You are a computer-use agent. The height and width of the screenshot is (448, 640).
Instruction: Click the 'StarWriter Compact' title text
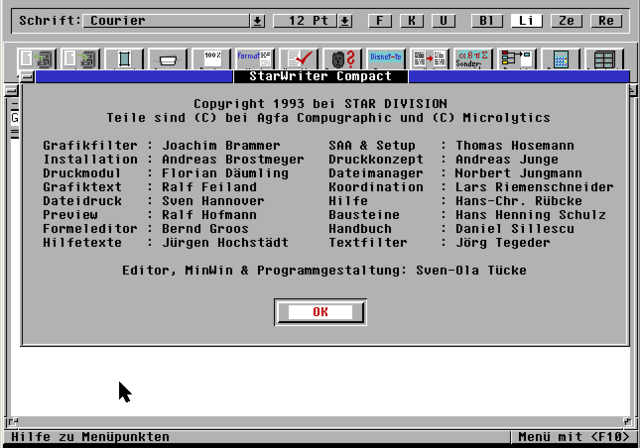pos(320,76)
